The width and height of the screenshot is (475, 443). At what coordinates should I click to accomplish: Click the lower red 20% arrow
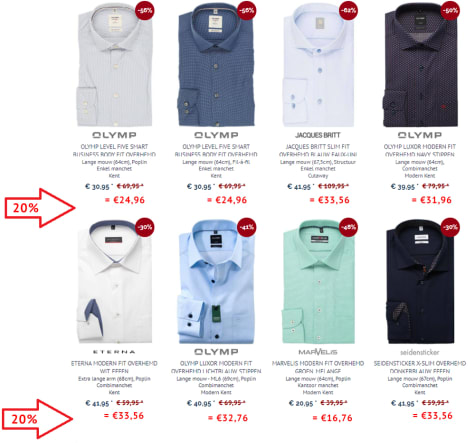38,419
